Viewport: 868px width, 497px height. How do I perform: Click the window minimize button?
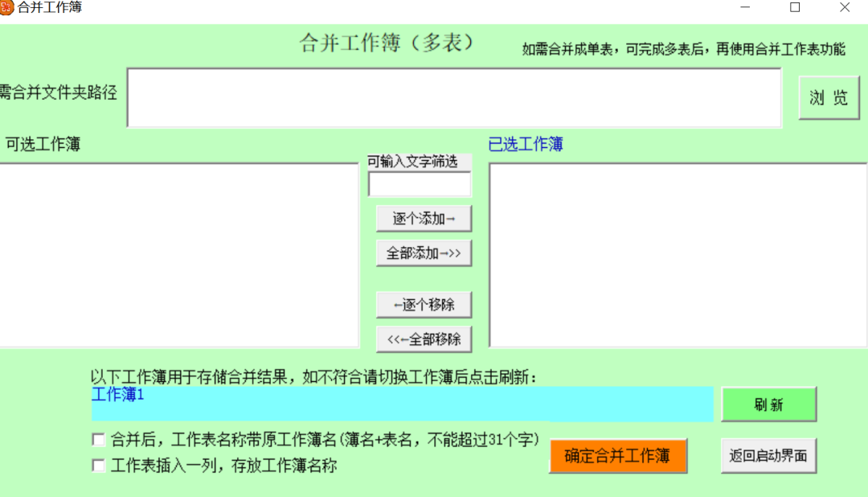pyautogui.click(x=746, y=8)
